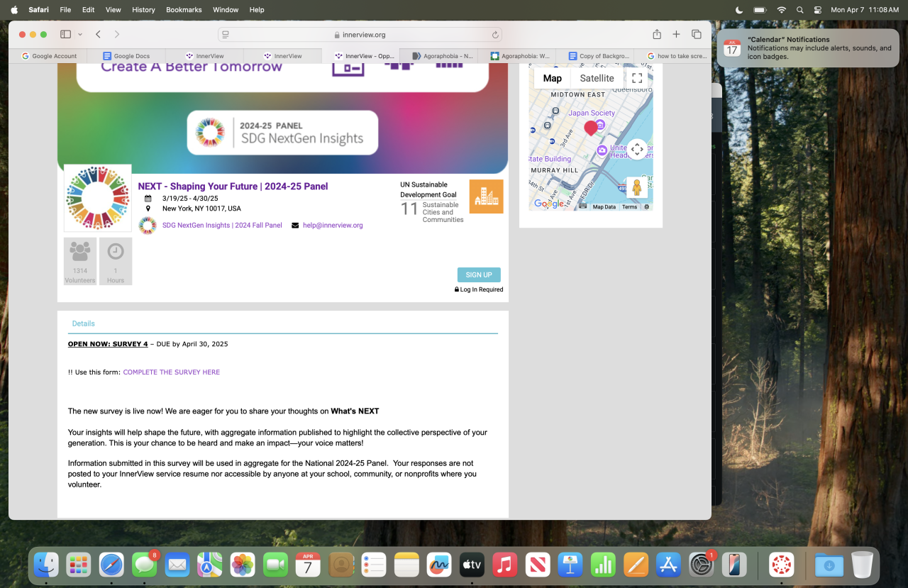Click the map camera pan controls

point(637,150)
